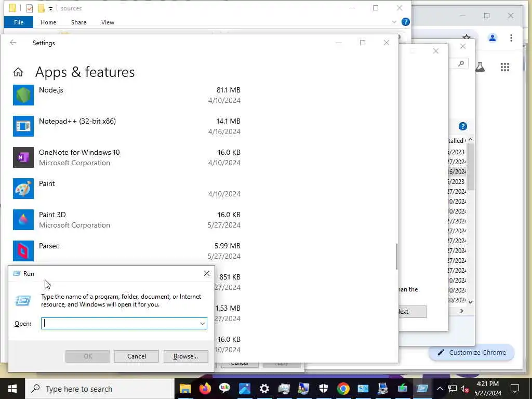The width and height of the screenshot is (532, 399).
Task: Click the muted volume tray icon
Action: click(x=464, y=389)
